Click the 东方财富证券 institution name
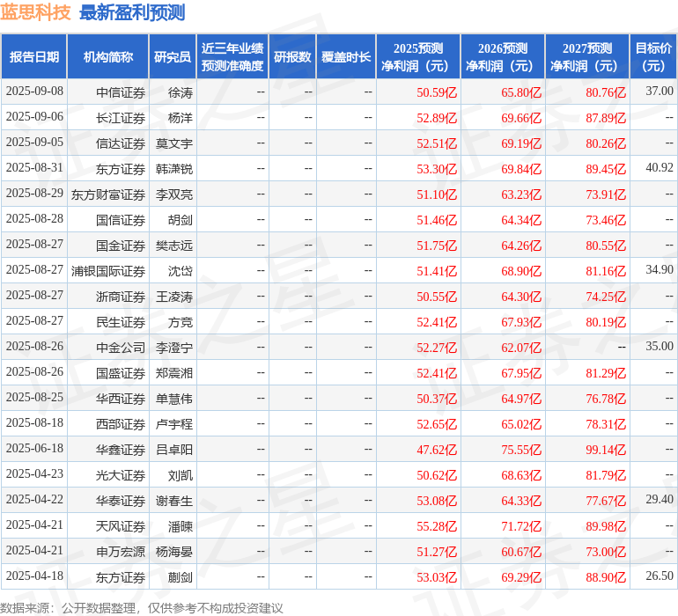This screenshot has width=678, height=616. click(x=108, y=194)
